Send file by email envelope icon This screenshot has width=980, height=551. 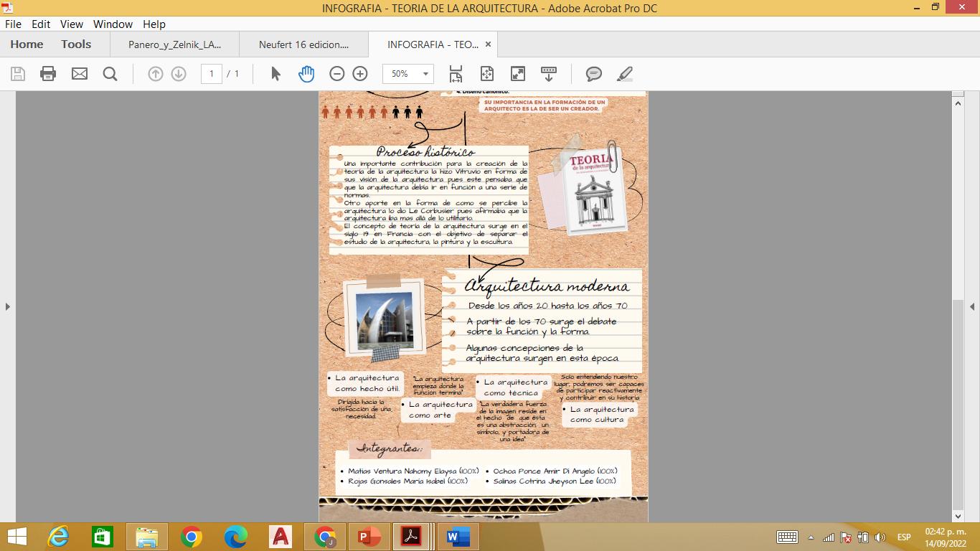[80, 73]
